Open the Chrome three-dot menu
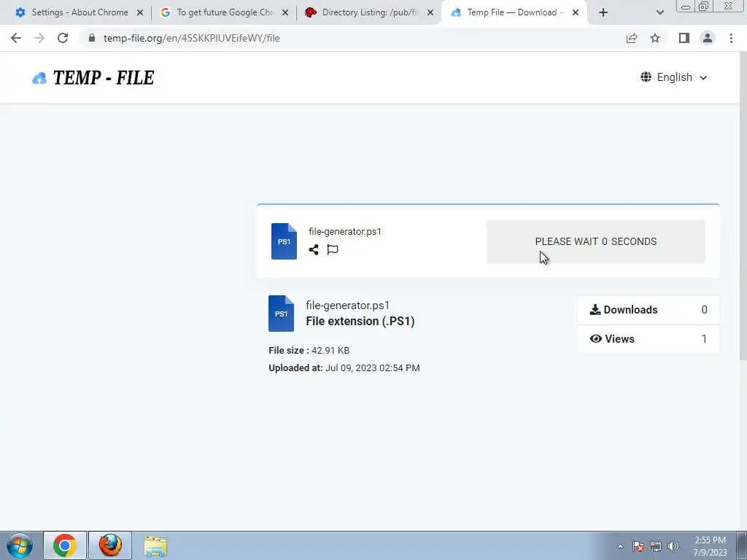747x560 pixels. tap(731, 38)
